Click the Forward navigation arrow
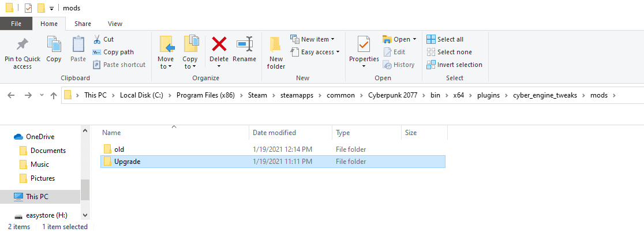 [x=28, y=95]
